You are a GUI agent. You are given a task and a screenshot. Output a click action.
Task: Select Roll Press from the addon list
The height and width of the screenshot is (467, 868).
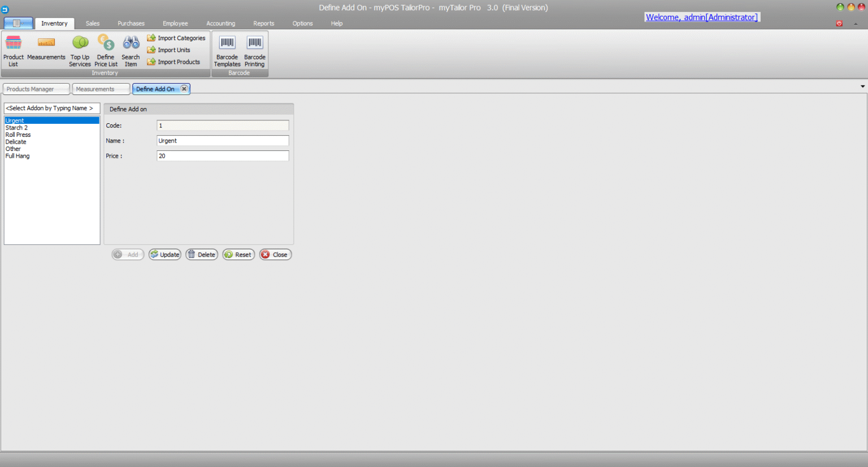(18, 135)
